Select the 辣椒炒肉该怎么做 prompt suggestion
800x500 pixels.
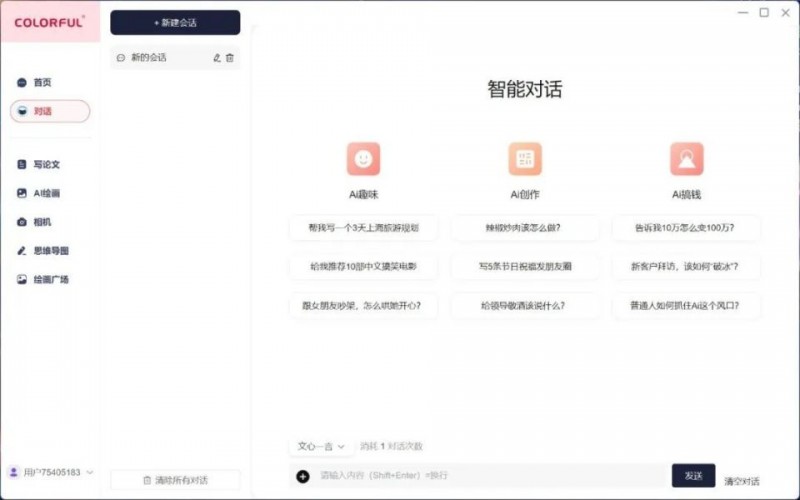tap(525, 229)
